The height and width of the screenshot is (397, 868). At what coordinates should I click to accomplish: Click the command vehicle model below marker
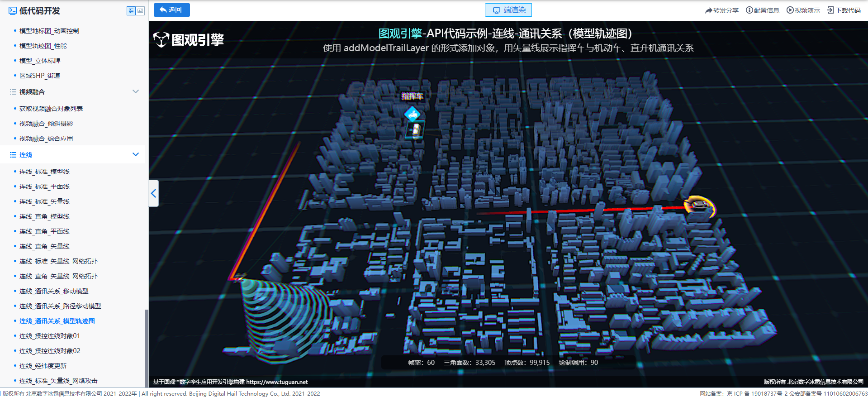pyautogui.click(x=415, y=130)
